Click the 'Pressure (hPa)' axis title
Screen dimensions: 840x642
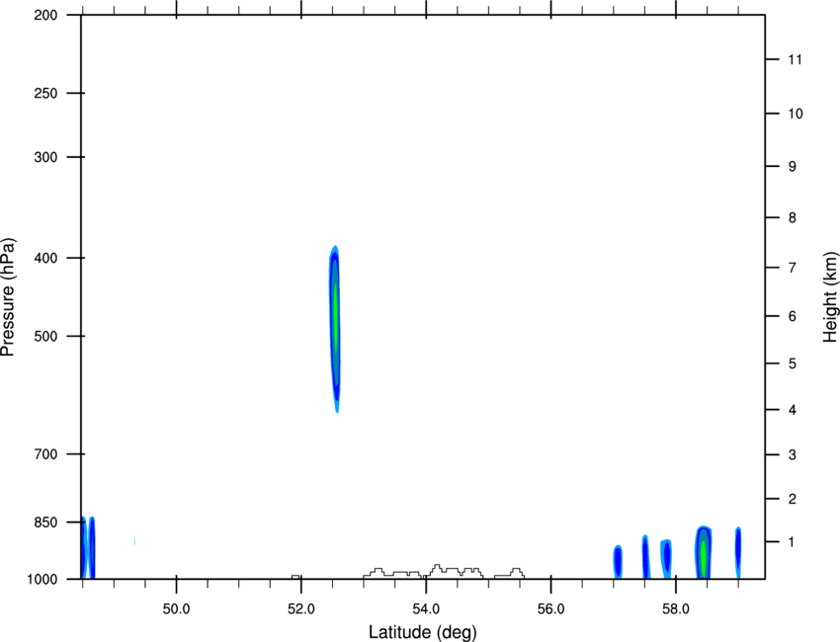pos(8,296)
